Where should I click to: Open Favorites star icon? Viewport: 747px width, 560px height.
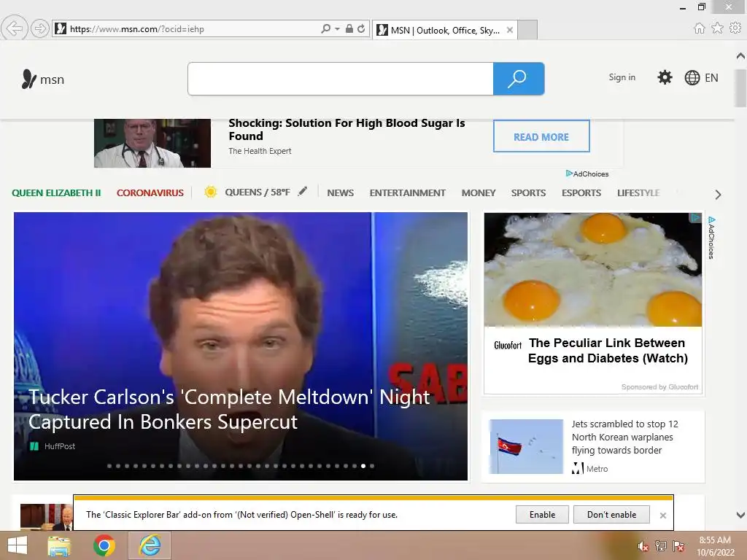tap(718, 28)
